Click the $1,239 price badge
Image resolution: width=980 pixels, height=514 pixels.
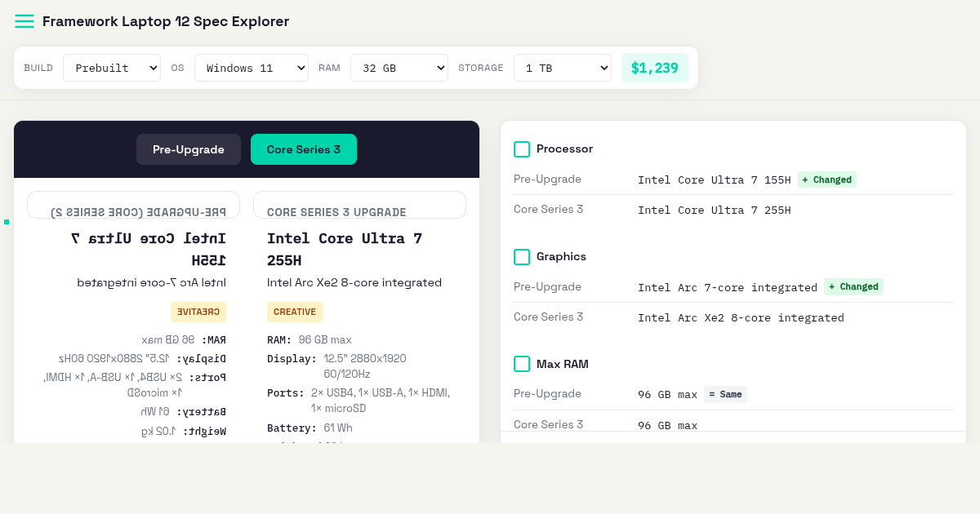(x=655, y=68)
